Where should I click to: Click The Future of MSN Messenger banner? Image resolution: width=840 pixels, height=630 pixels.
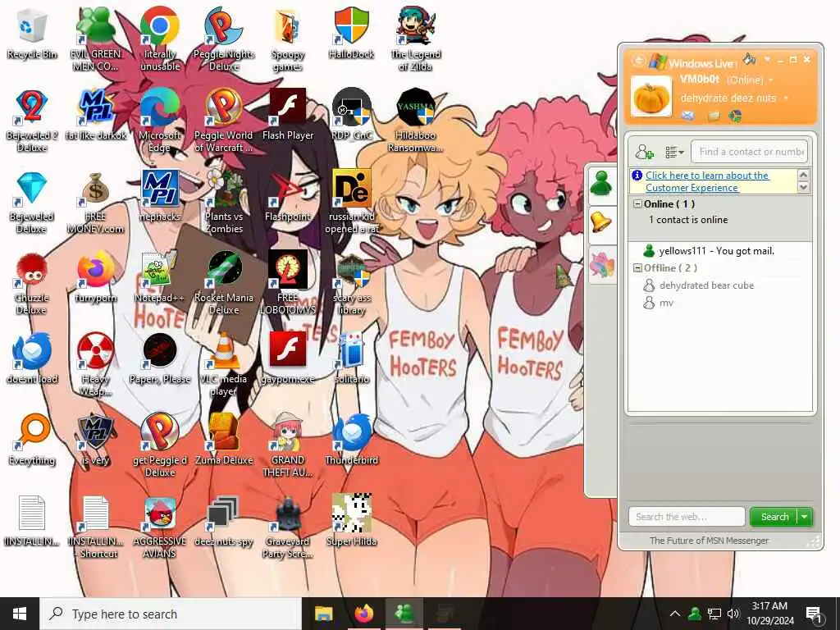tap(709, 541)
